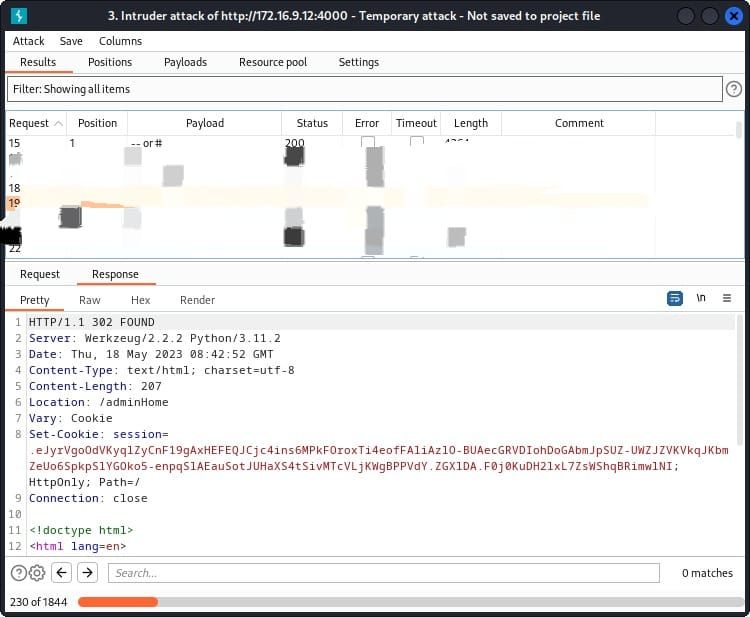Viewport: 750px width, 617px height.
Task: Switch to the Positions tab
Action: [110, 62]
